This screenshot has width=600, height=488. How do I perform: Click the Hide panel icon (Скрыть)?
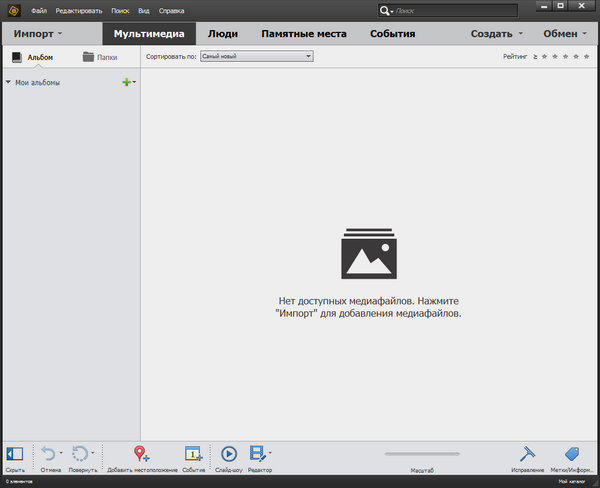coord(14,455)
